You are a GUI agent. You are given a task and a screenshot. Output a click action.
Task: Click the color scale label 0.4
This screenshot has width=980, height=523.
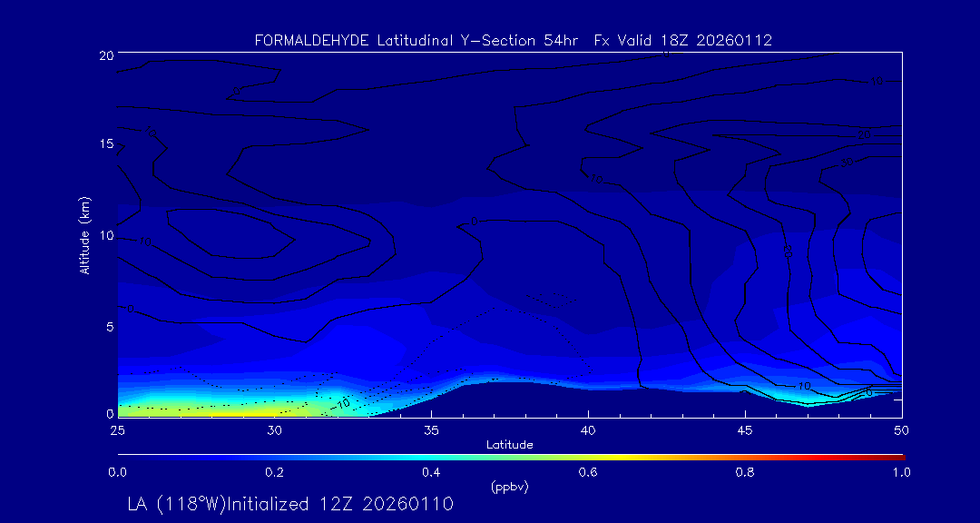click(x=431, y=473)
